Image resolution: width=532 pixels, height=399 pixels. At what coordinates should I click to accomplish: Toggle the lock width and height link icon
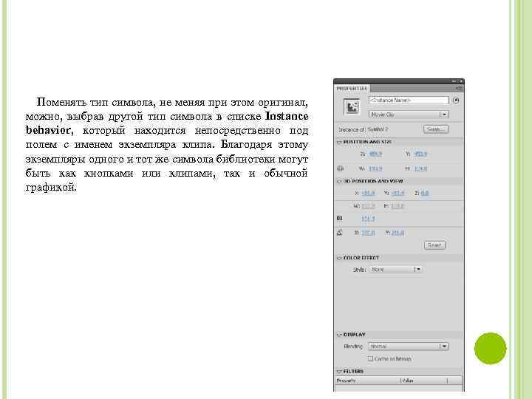click(341, 168)
